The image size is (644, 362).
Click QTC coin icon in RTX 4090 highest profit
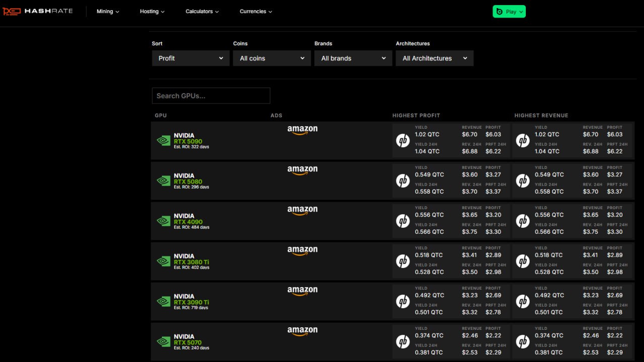tap(403, 221)
